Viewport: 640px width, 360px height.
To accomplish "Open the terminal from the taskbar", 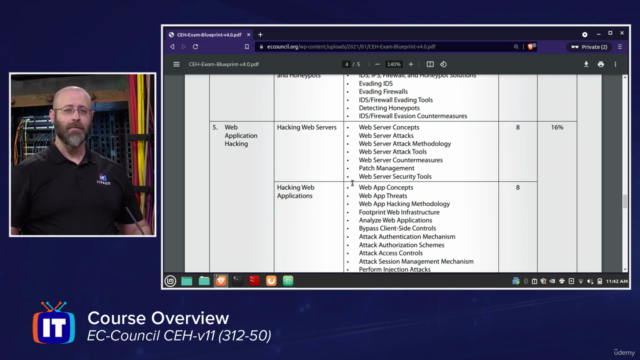I will (x=238, y=281).
